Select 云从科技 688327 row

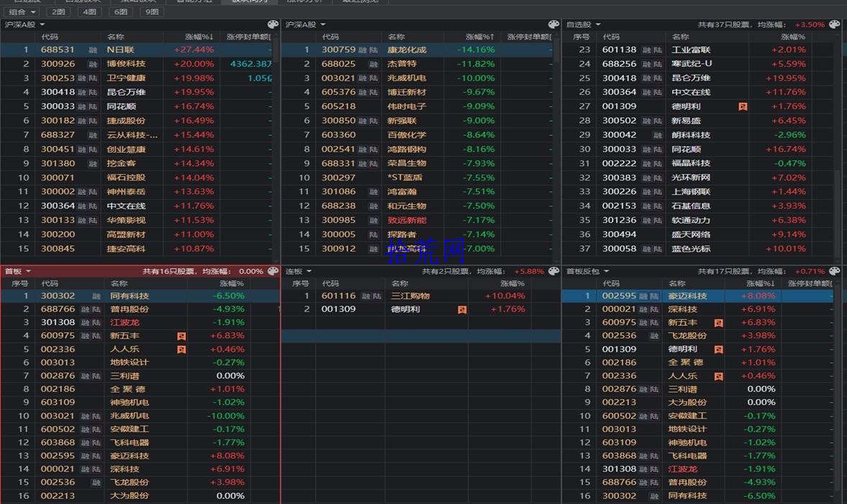[136, 135]
